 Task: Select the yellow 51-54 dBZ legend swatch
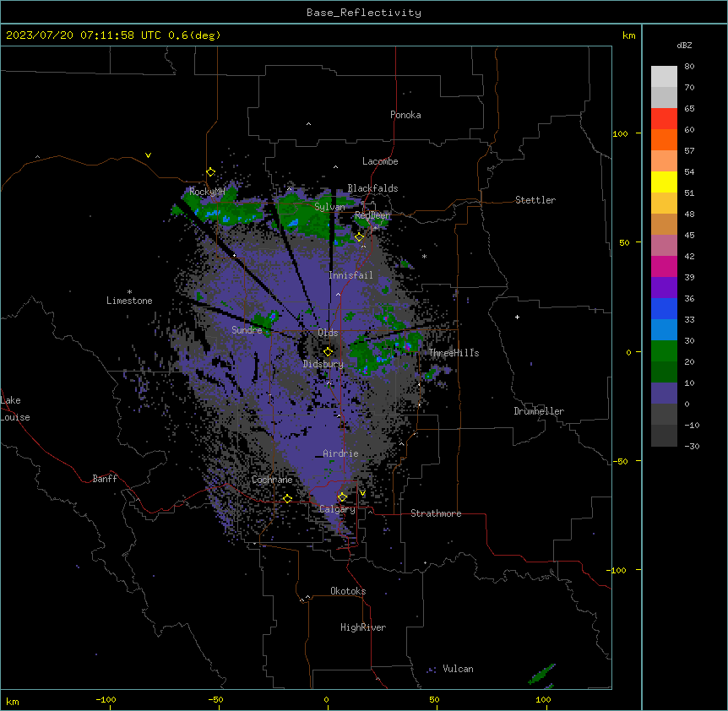[664, 182]
